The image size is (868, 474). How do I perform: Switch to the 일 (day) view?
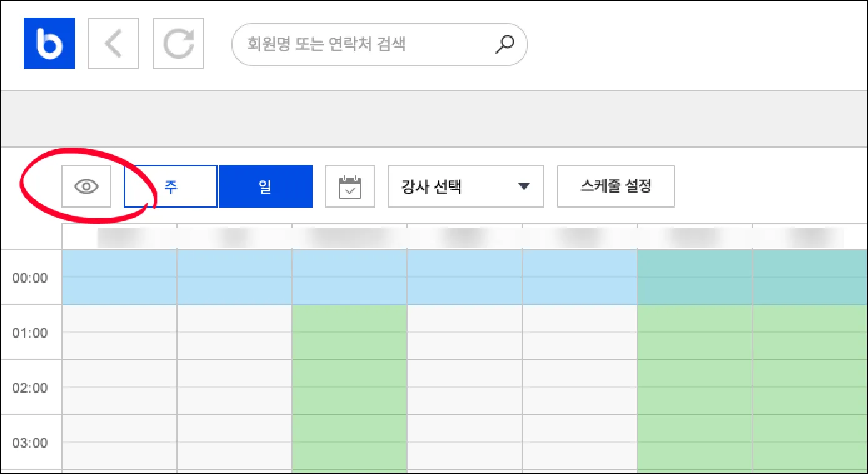point(265,186)
